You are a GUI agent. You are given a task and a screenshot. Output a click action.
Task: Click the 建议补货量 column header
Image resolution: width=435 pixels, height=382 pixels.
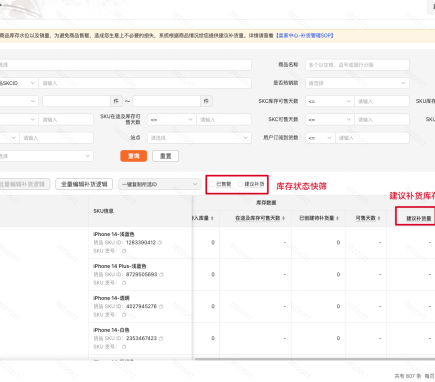pos(418,218)
